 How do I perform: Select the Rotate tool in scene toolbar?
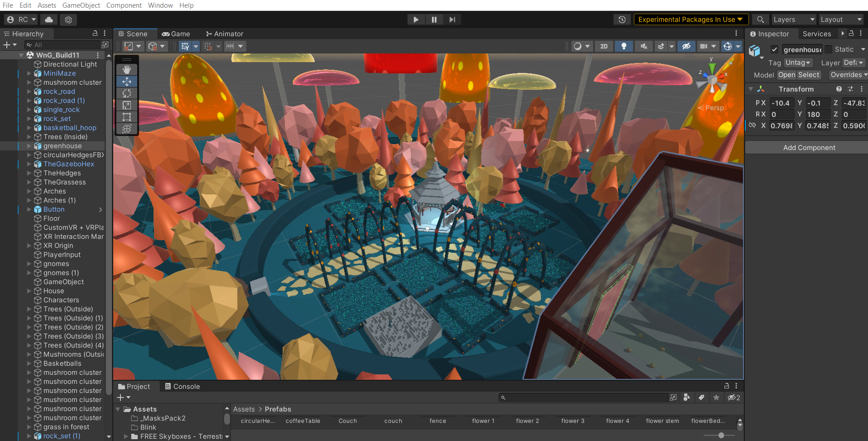pyautogui.click(x=127, y=93)
